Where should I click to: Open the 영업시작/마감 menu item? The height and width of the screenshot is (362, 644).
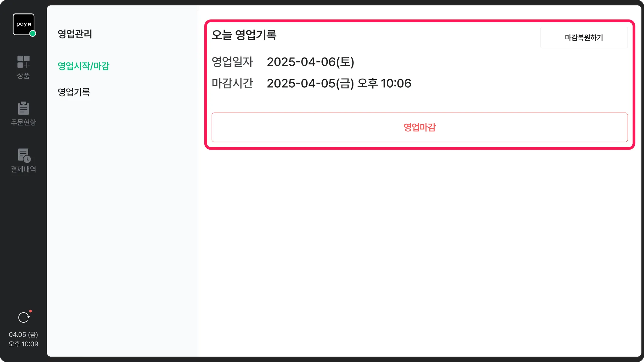tap(84, 66)
